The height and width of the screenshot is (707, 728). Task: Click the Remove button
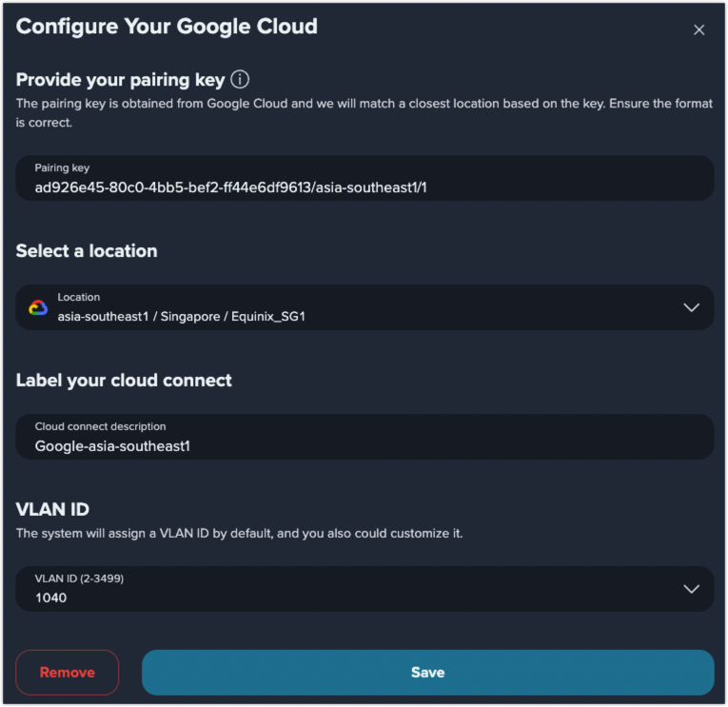tap(68, 672)
